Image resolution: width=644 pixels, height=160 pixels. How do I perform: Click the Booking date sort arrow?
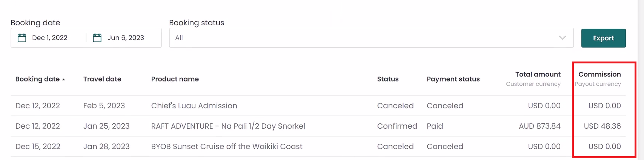click(x=63, y=80)
